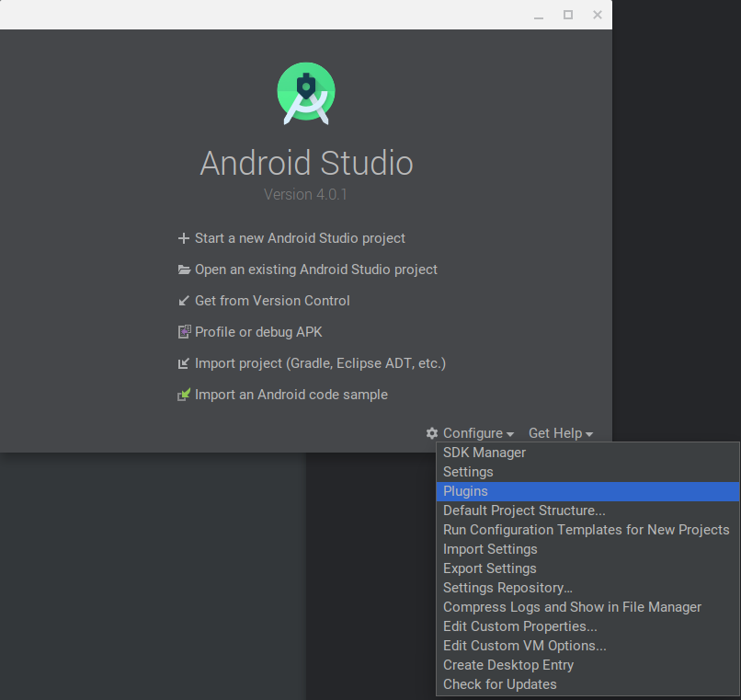Viewport: 741px width, 700px height.
Task: Open Edit Custom Properties...
Action: coord(587,626)
